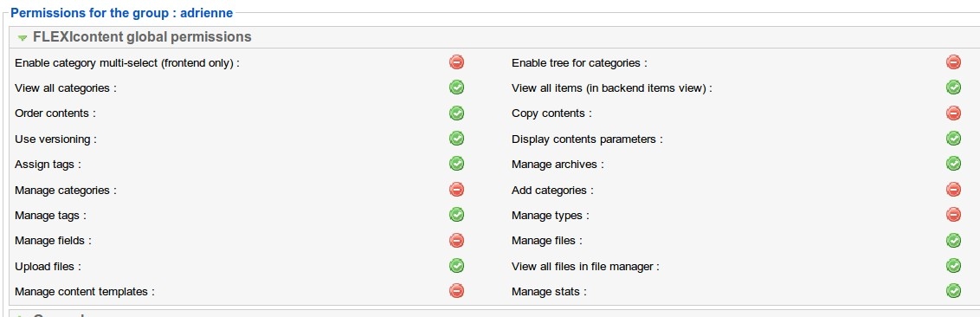Click Display contents parameters green icon
The width and height of the screenshot is (980, 317).
953,139
